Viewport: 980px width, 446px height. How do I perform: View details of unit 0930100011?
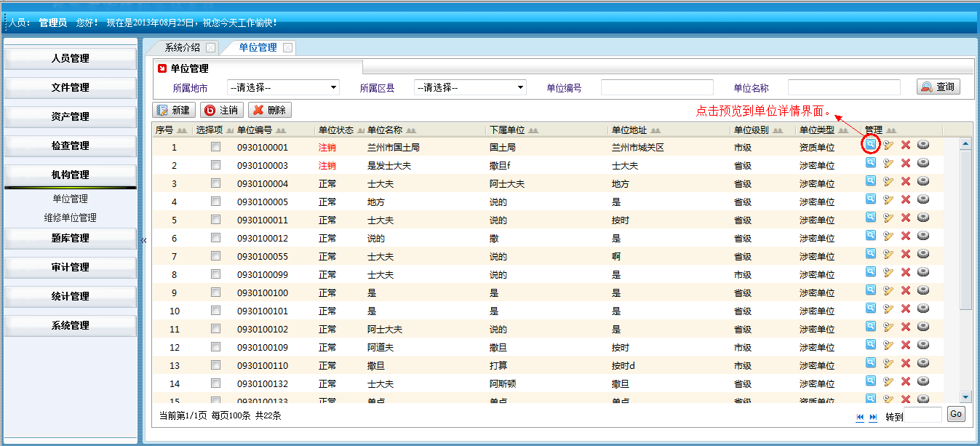coord(870,217)
